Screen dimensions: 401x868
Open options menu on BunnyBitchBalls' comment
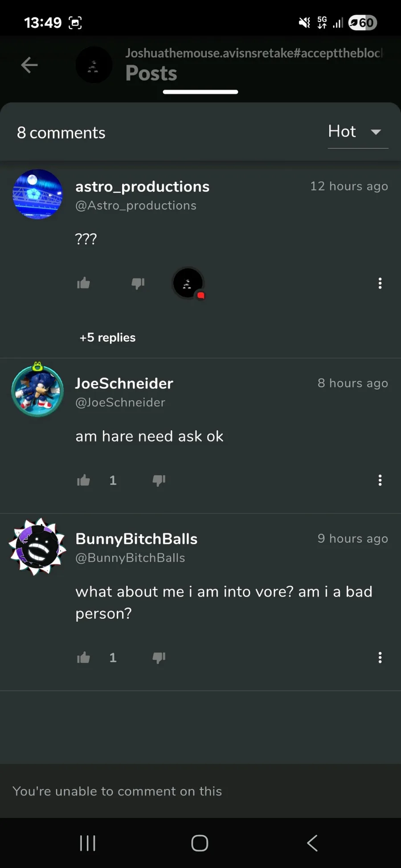click(380, 657)
